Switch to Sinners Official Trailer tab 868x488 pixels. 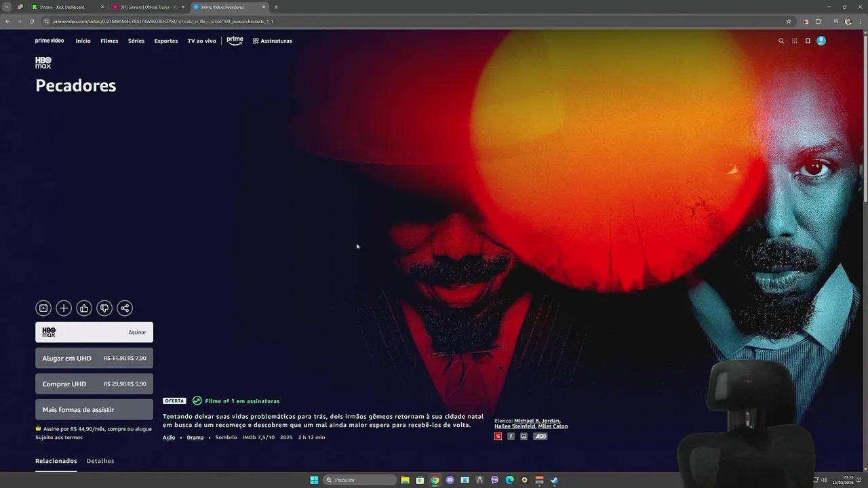pyautogui.click(x=148, y=7)
